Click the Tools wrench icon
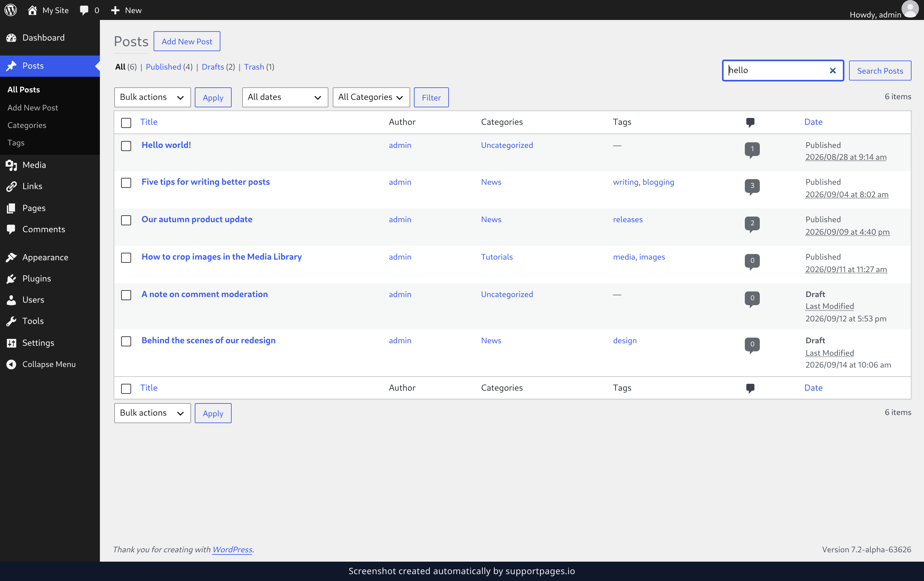Image resolution: width=924 pixels, height=581 pixels. click(12, 321)
